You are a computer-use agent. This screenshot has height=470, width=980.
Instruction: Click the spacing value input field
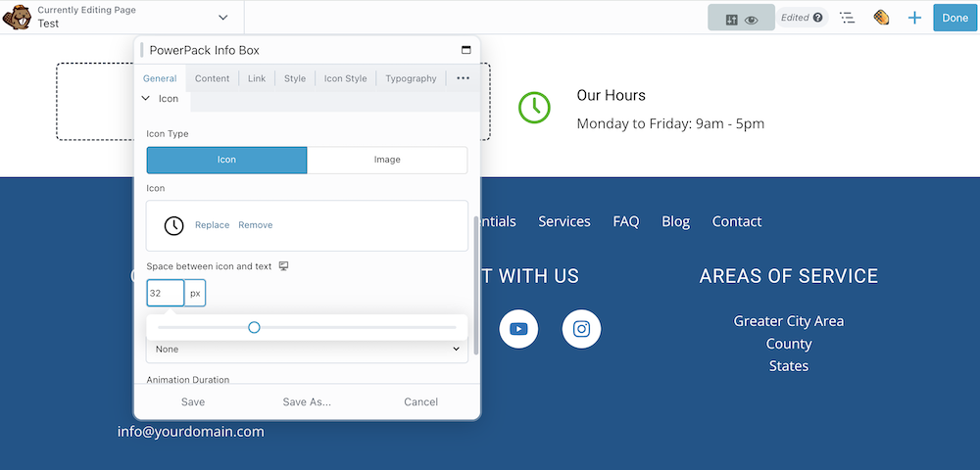tap(165, 293)
